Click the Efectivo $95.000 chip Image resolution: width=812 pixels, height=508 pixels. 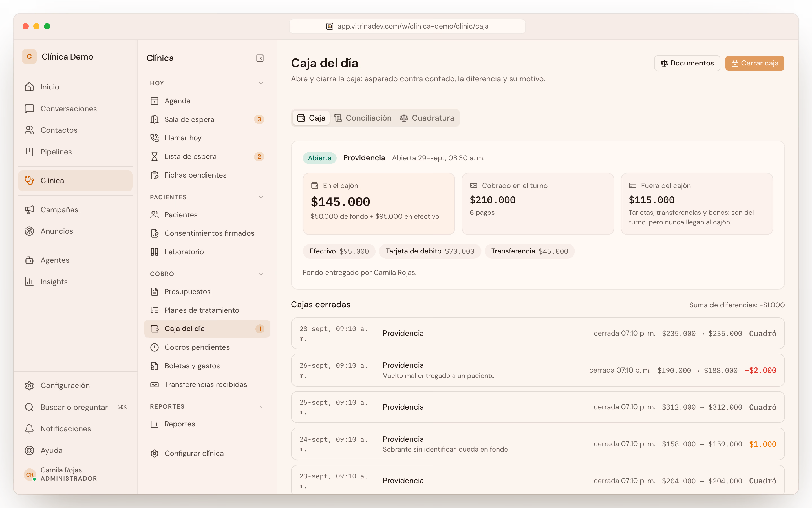339,251
